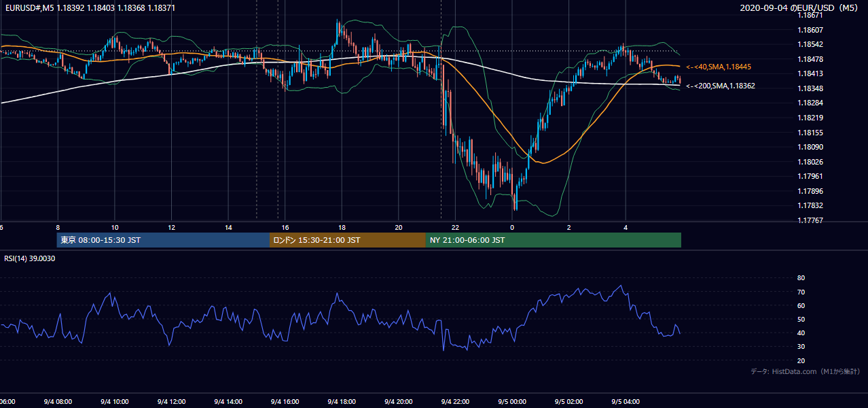Click price axis label 1.18090
Image resolution: width=868 pixels, height=408 pixels.
point(810,147)
